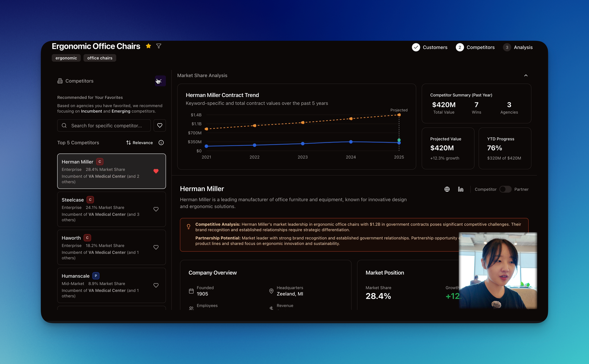Collapse Market Share Analysis section
589x364 pixels.
coord(526,76)
